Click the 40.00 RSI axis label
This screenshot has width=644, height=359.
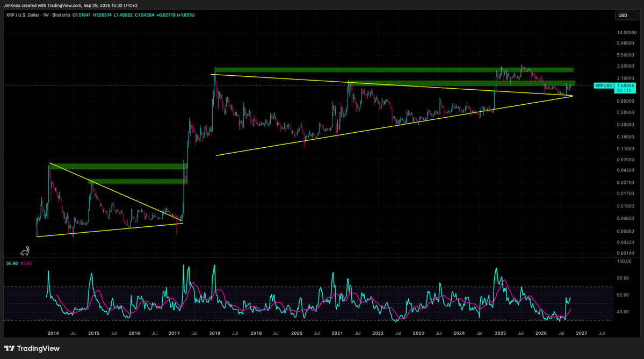point(623,312)
